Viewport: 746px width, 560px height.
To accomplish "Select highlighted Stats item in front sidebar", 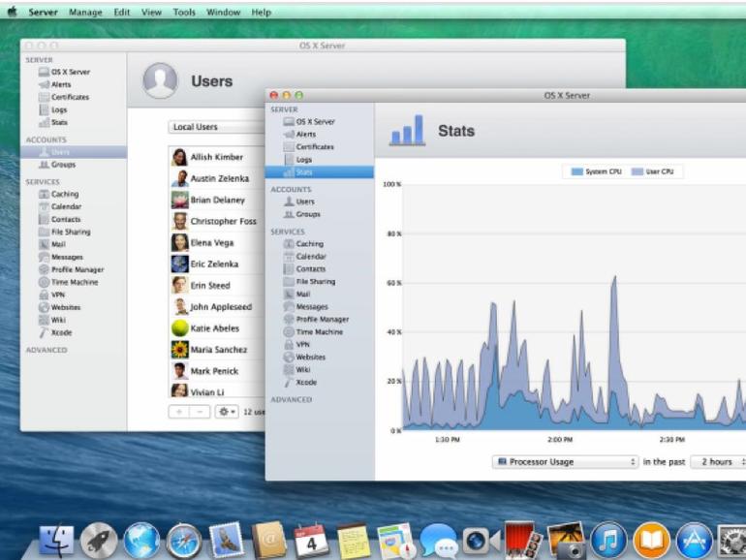I will (320, 171).
